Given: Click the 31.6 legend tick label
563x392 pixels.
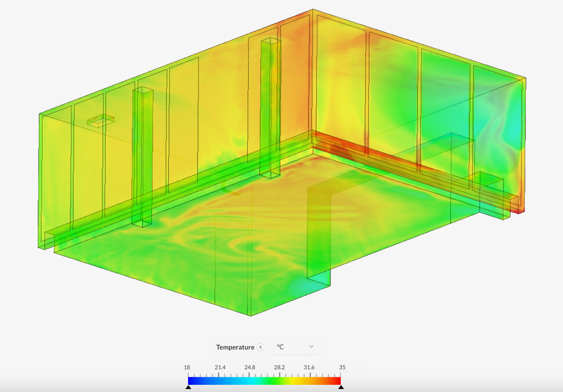Looking at the screenshot, I should point(309,367).
